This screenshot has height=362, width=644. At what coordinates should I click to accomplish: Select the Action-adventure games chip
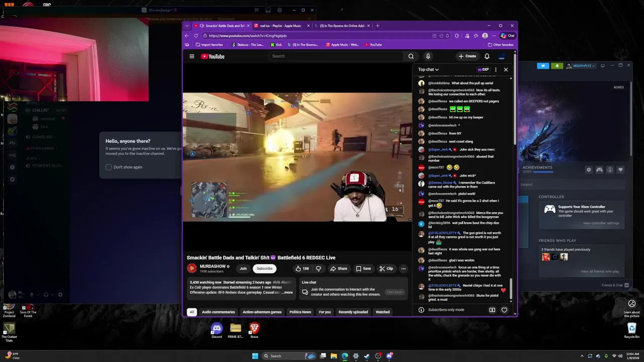(x=262, y=312)
